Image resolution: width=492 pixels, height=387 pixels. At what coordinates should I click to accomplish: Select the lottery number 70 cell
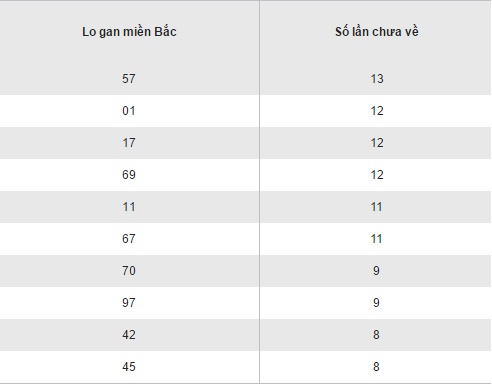[x=129, y=271]
